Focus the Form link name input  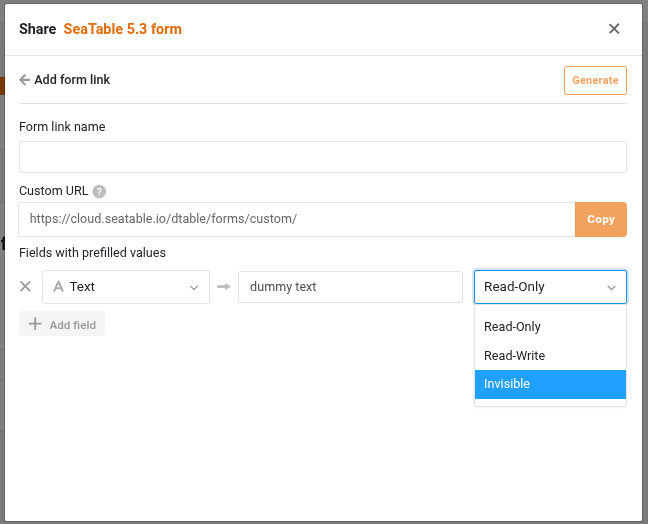(x=323, y=157)
